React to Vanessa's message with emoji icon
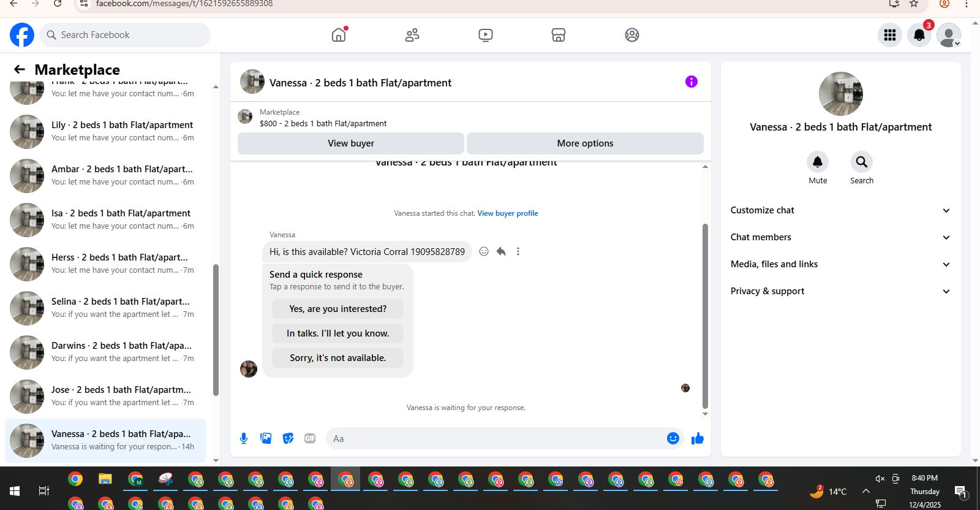Image resolution: width=980 pixels, height=510 pixels. [x=484, y=251]
